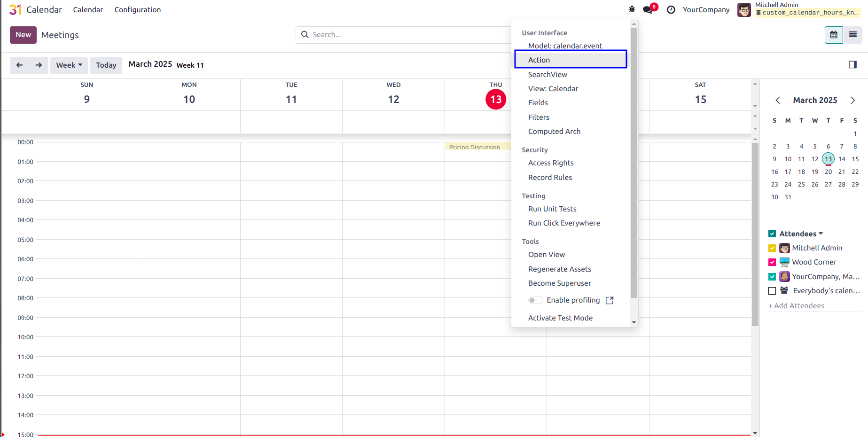
Task: Open the Calendar top menu
Action: point(88,9)
